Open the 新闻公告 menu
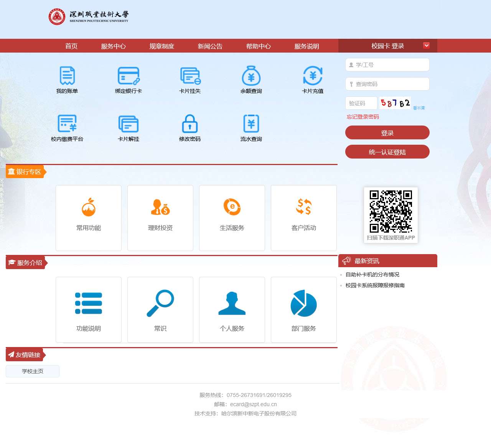This screenshot has width=491, height=448. tap(210, 46)
